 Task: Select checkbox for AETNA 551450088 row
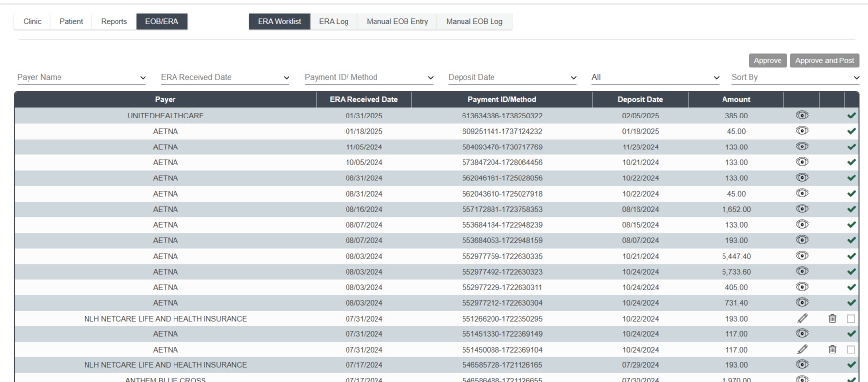click(x=851, y=350)
